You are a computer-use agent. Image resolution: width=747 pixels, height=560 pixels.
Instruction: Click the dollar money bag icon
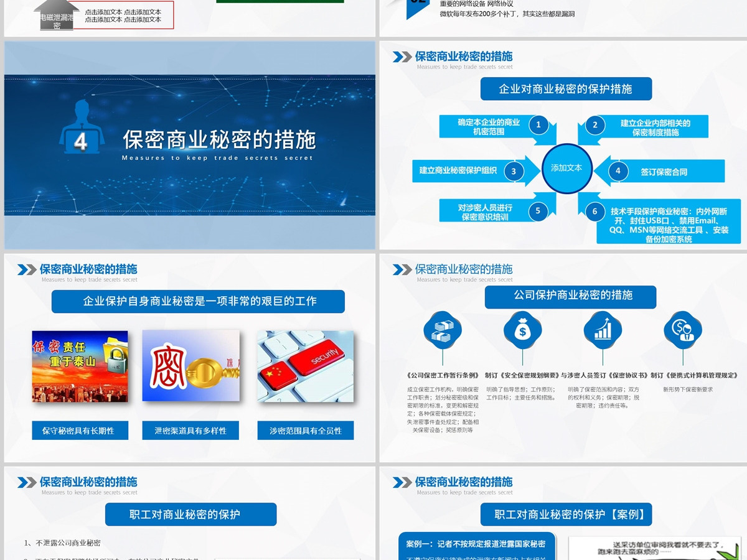click(x=523, y=330)
